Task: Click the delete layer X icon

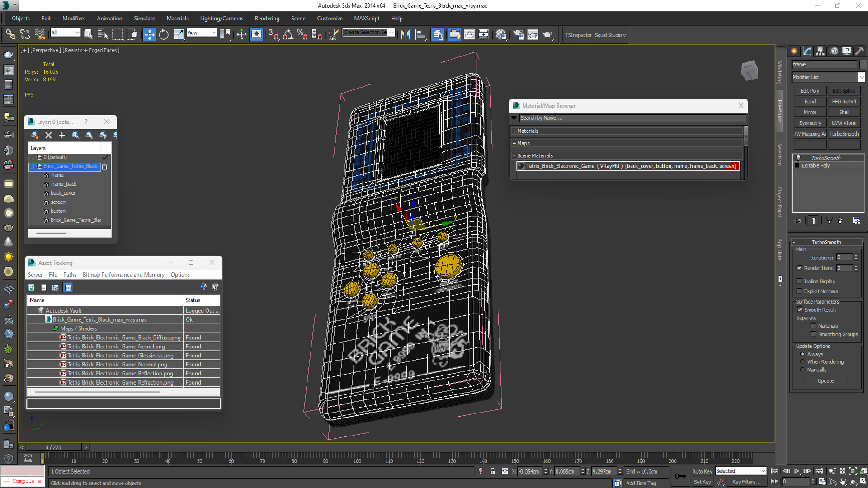Action: [48, 135]
